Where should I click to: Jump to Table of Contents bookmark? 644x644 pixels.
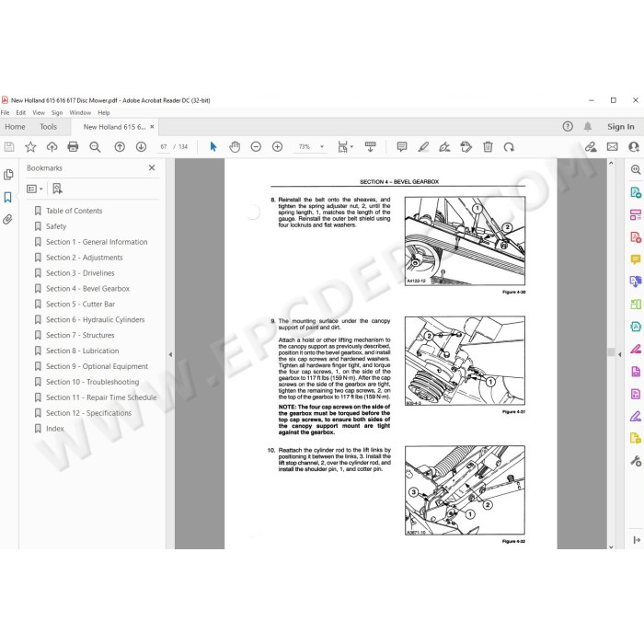(74, 211)
